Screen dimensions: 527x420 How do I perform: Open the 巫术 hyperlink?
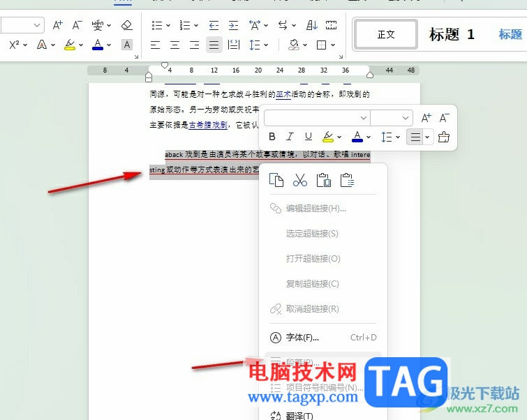pyautogui.click(x=283, y=94)
